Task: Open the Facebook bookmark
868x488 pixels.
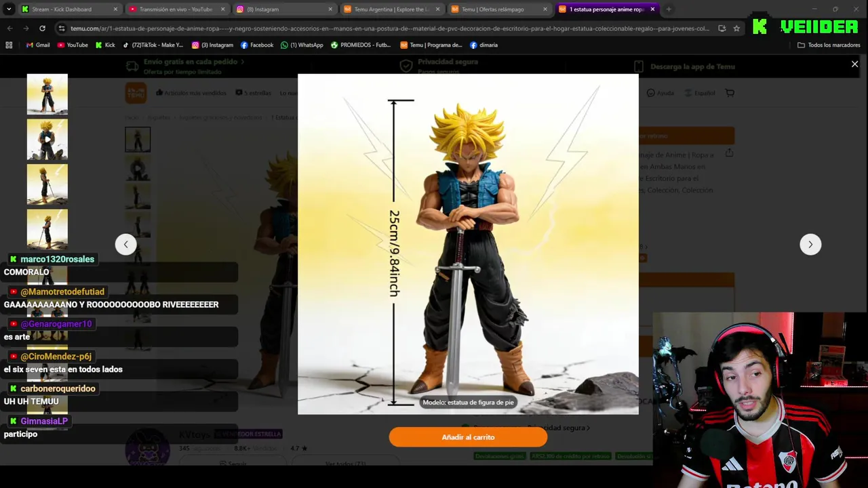Action: point(257,45)
